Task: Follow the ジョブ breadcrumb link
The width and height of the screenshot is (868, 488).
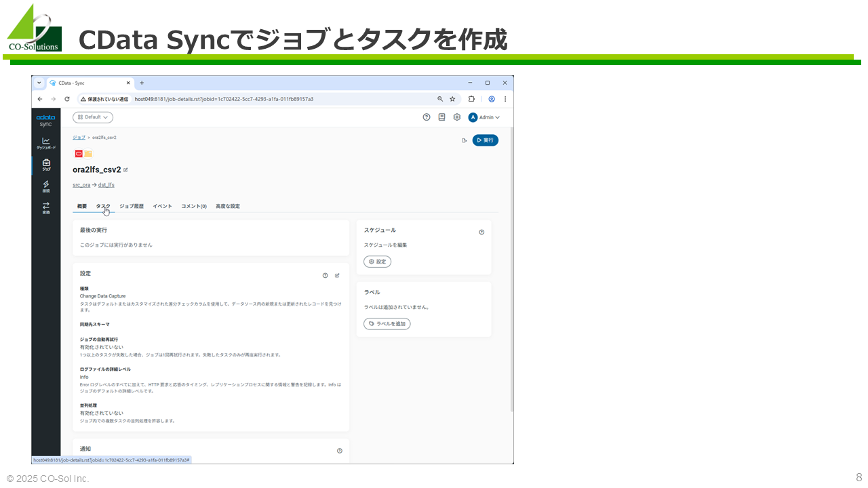Action: coord(79,138)
